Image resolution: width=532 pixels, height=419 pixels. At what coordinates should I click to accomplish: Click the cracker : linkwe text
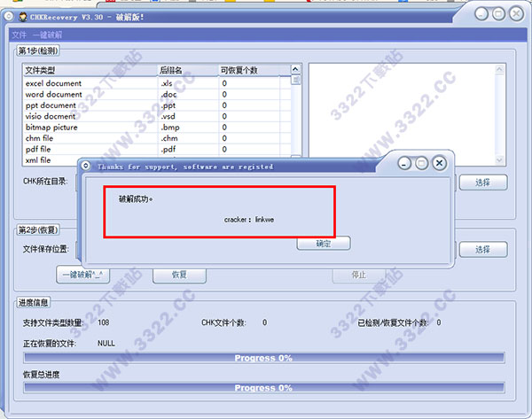click(x=249, y=220)
